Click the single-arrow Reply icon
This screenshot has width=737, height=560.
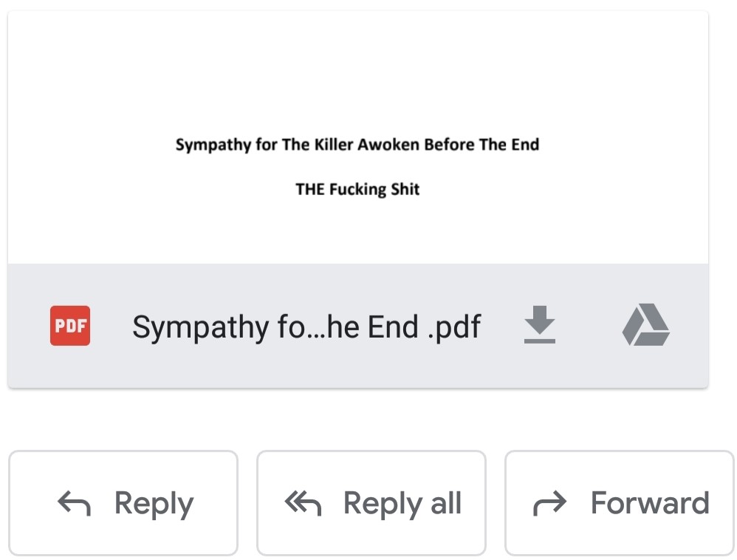[74, 504]
